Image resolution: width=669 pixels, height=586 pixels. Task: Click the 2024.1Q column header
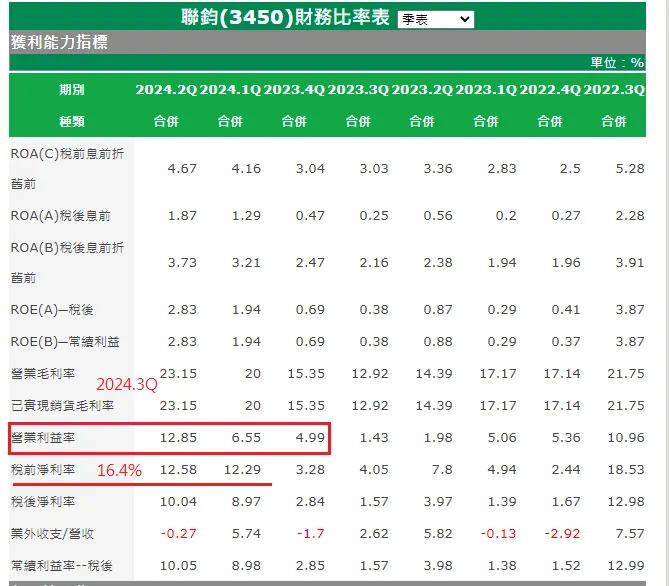tap(230, 90)
